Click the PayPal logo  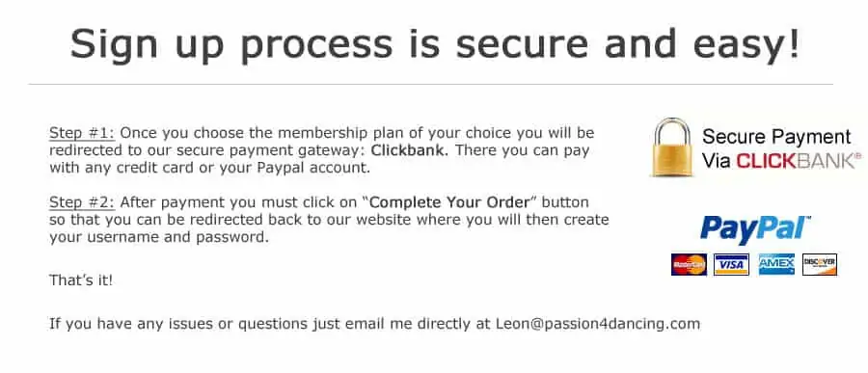(x=755, y=229)
